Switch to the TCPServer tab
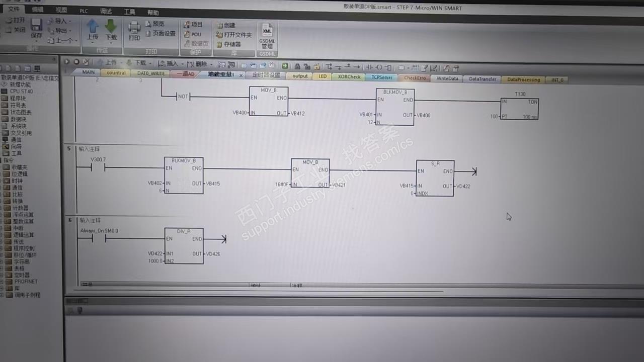 (x=382, y=77)
